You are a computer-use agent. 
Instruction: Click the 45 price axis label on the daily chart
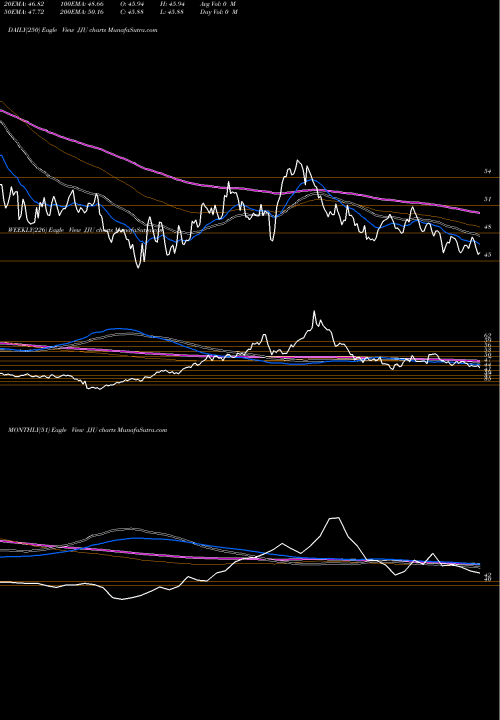coord(488,254)
